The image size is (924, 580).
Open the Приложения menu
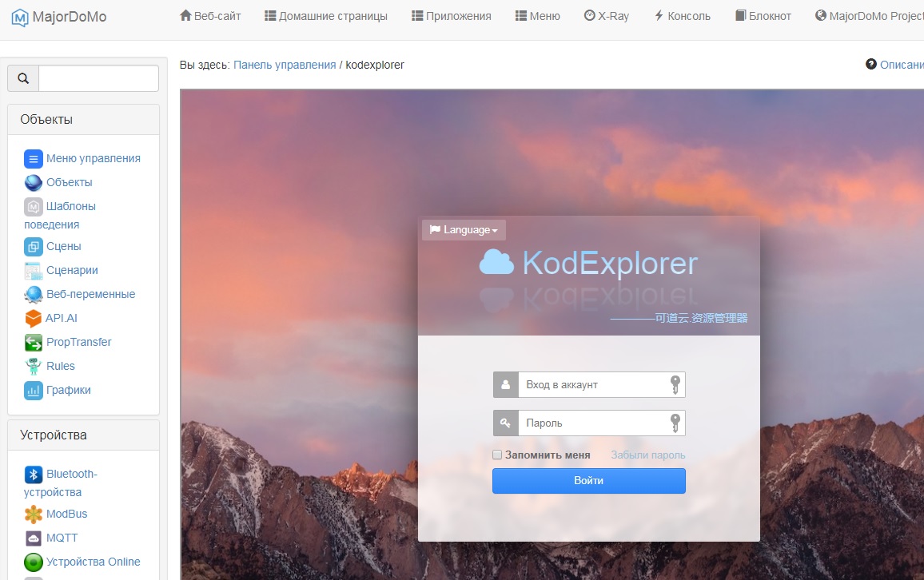(452, 16)
